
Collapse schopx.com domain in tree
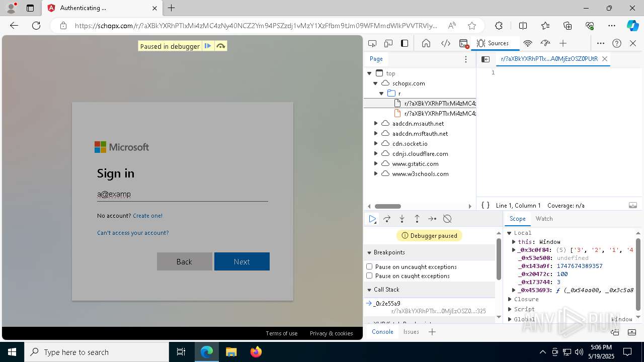click(x=375, y=83)
